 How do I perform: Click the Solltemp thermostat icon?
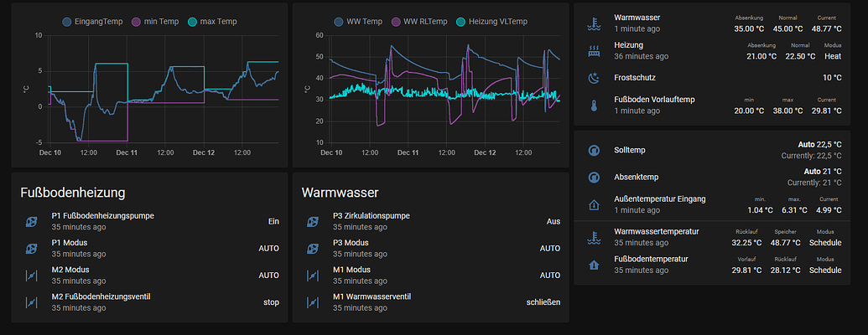click(x=594, y=151)
